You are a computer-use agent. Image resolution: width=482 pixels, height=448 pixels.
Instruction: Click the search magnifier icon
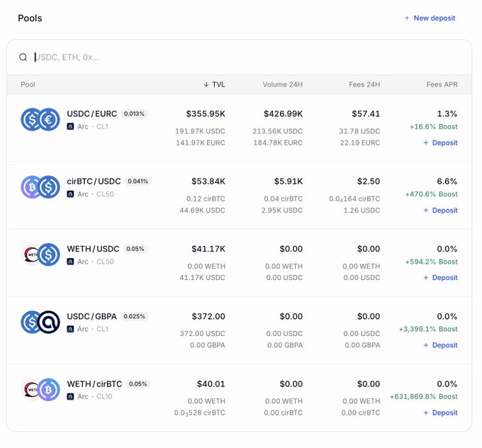click(x=23, y=57)
